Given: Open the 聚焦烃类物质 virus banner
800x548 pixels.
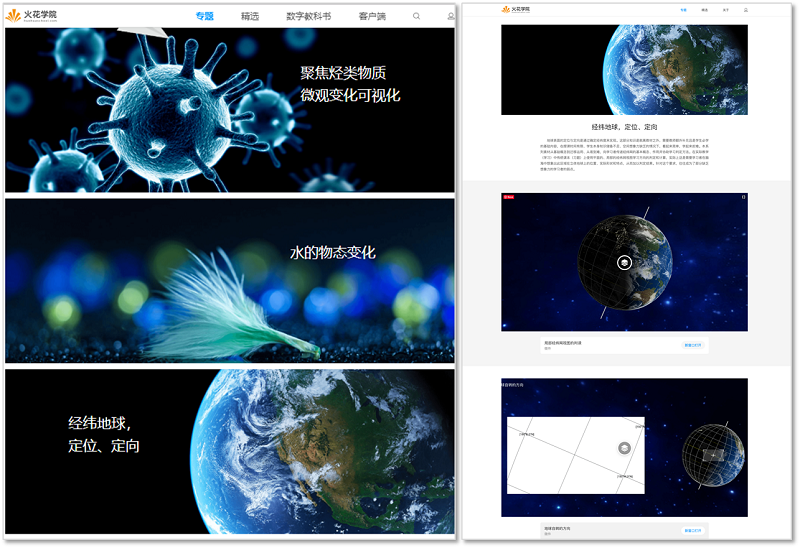Looking at the screenshot, I should [x=230, y=110].
